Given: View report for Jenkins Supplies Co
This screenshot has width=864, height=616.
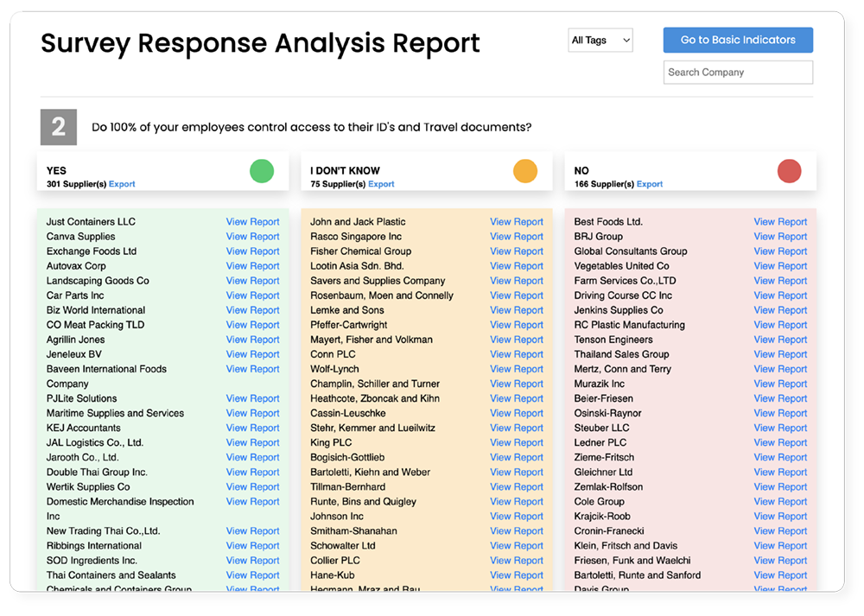Looking at the screenshot, I should point(781,310).
